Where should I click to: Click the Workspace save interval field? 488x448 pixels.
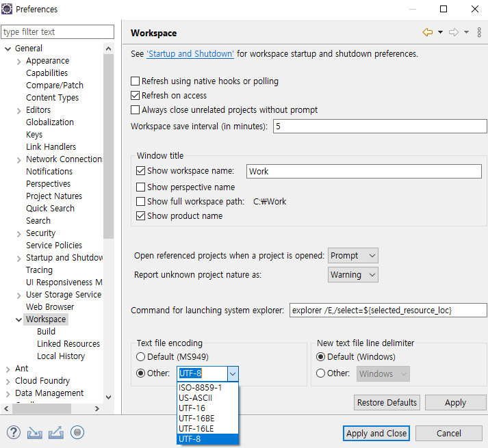click(380, 127)
